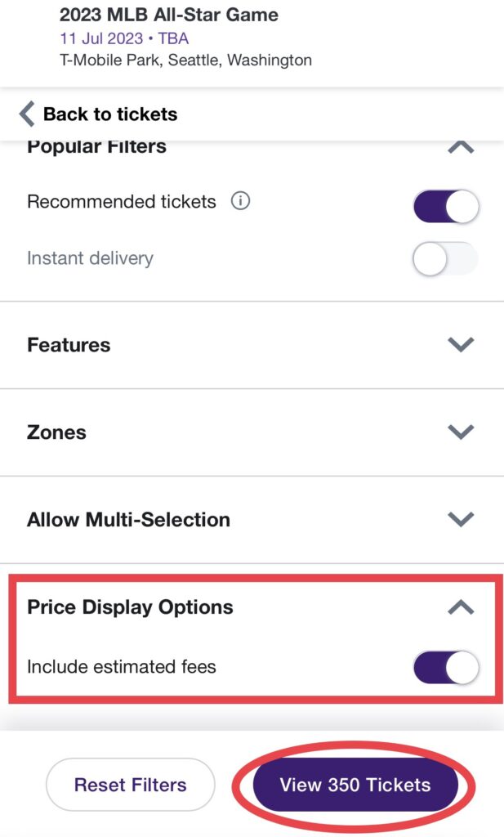Tap the Include estimated fees label
504x837 pixels.
tap(122, 666)
